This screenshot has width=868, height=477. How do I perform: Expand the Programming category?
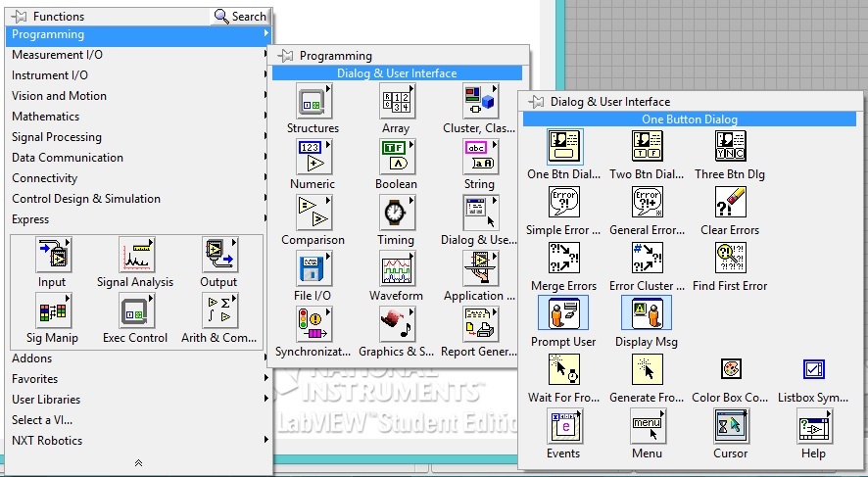(x=139, y=34)
